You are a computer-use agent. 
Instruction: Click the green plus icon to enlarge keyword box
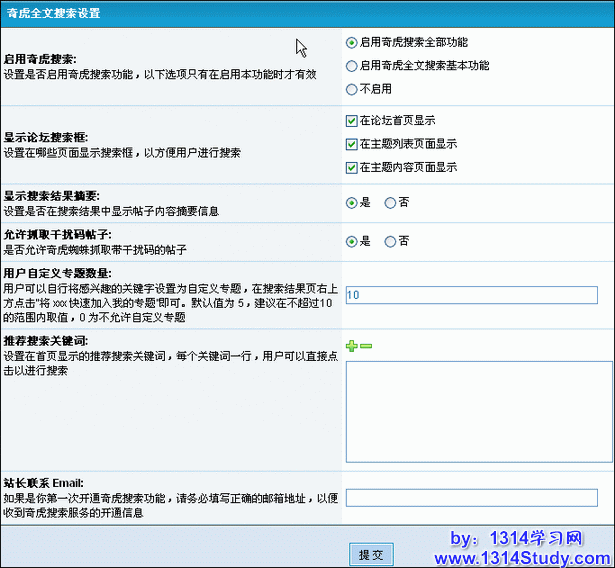pyautogui.click(x=351, y=345)
